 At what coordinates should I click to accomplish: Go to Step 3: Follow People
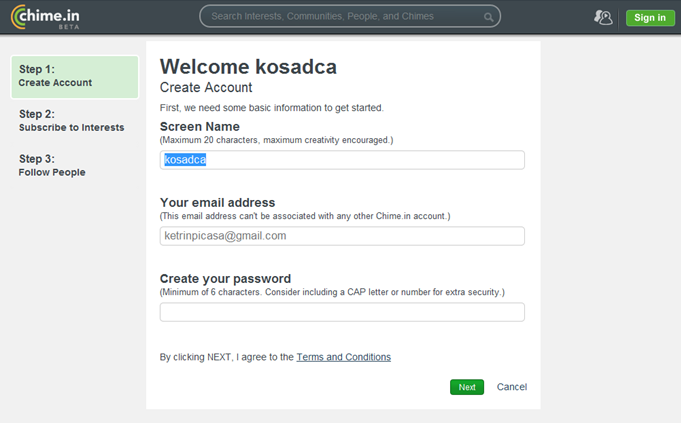[x=52, y=165]
